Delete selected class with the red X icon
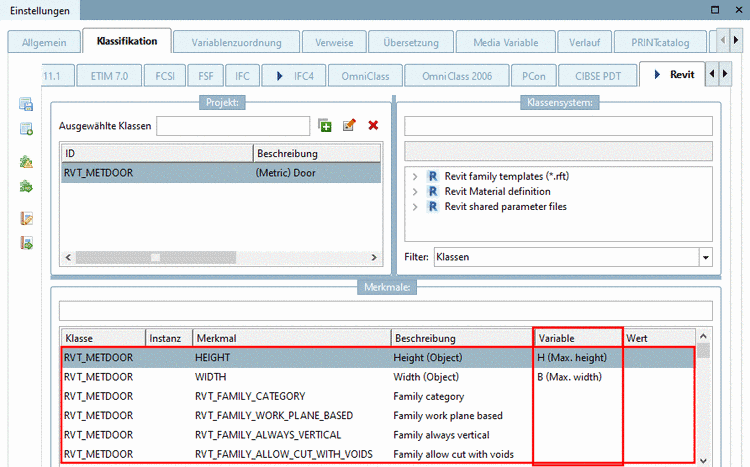The image size is (750, 467). 373,125
